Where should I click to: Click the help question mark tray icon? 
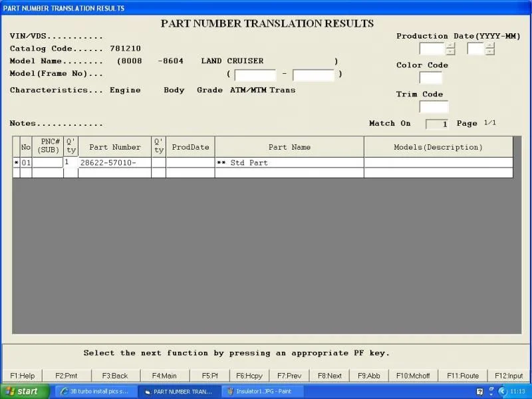(x=479, y=392)
